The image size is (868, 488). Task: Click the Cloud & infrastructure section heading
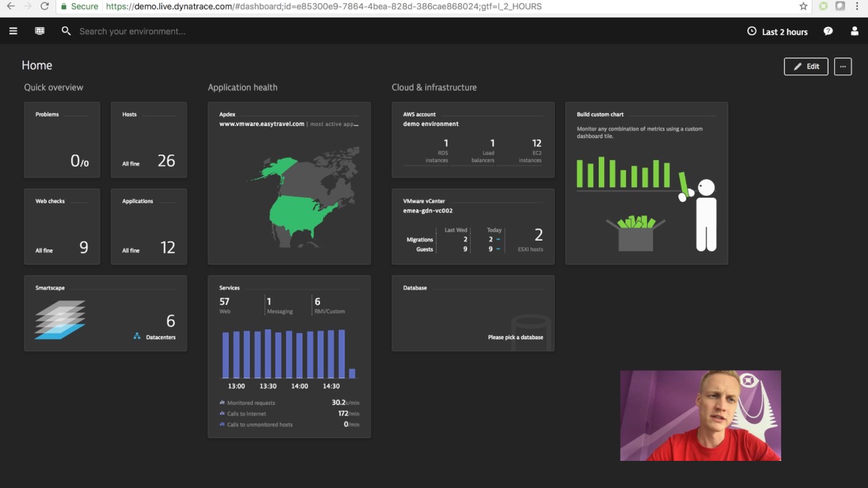434,87
